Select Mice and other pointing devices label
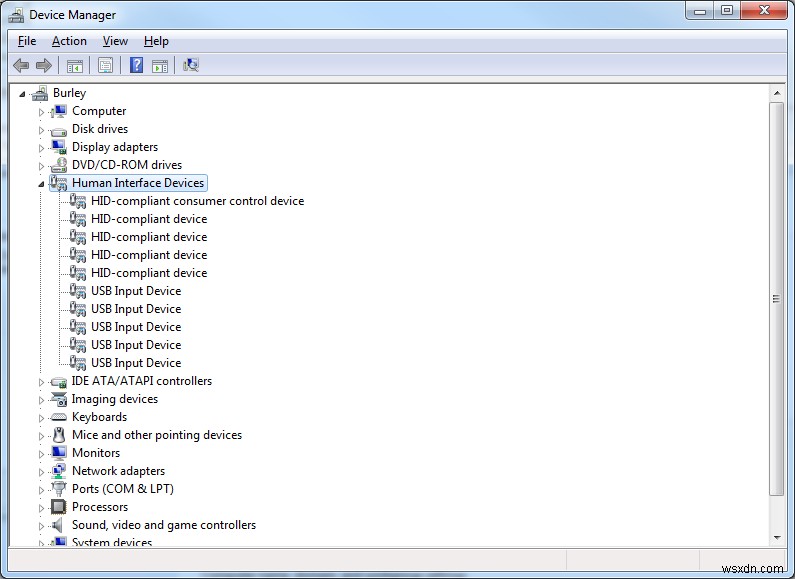Viewport: 795px width, 579px height. tap(157, 435)
